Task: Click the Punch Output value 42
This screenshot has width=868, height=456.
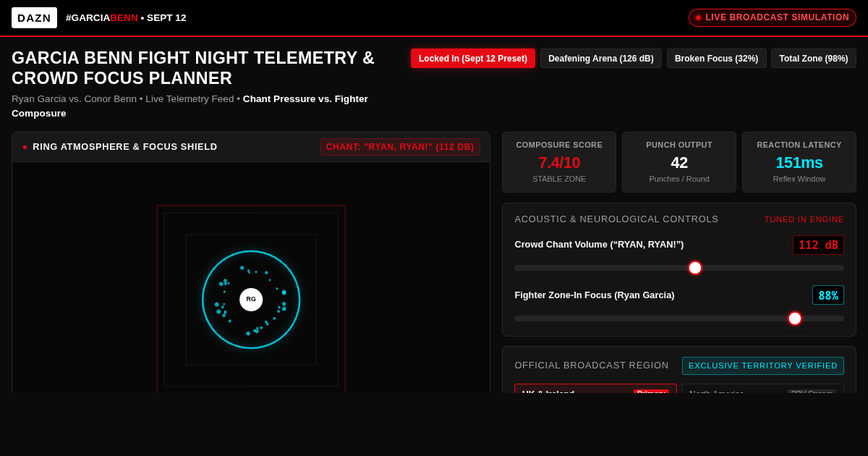Action: pos(679,163)
